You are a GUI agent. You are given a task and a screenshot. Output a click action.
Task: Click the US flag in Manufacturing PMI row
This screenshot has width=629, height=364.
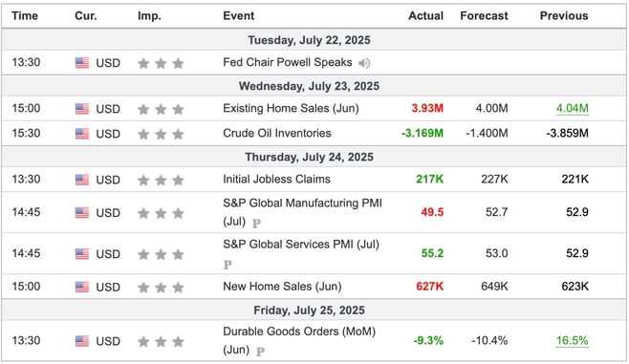[82, 213]
